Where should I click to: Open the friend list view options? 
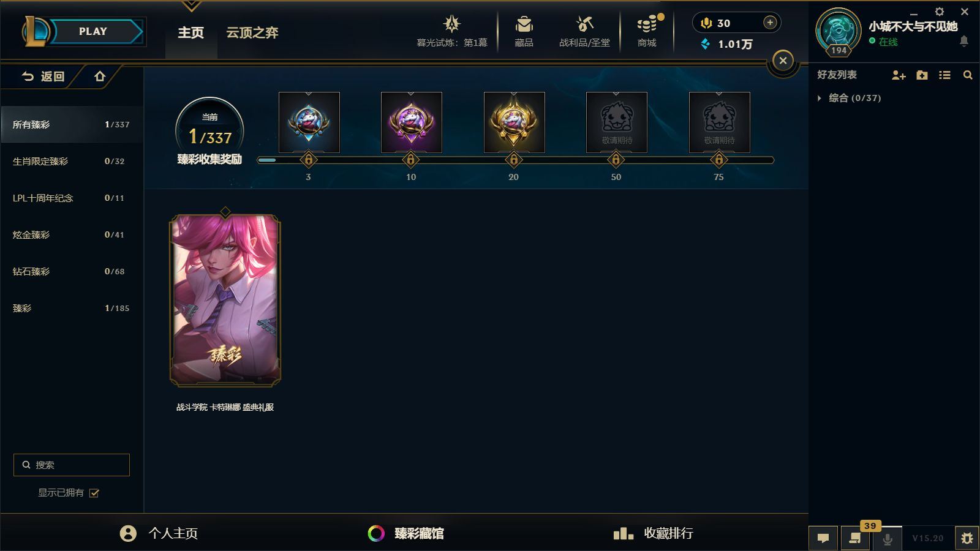944,75
